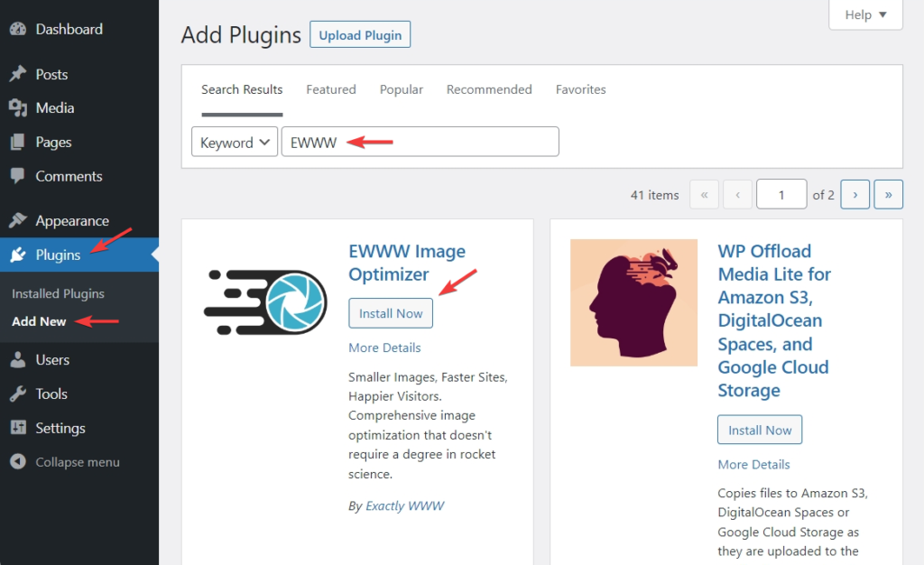Viewport: 924px width, 565px height.
Task: Click the 41 items count text
Action: (x=655, y=195)
